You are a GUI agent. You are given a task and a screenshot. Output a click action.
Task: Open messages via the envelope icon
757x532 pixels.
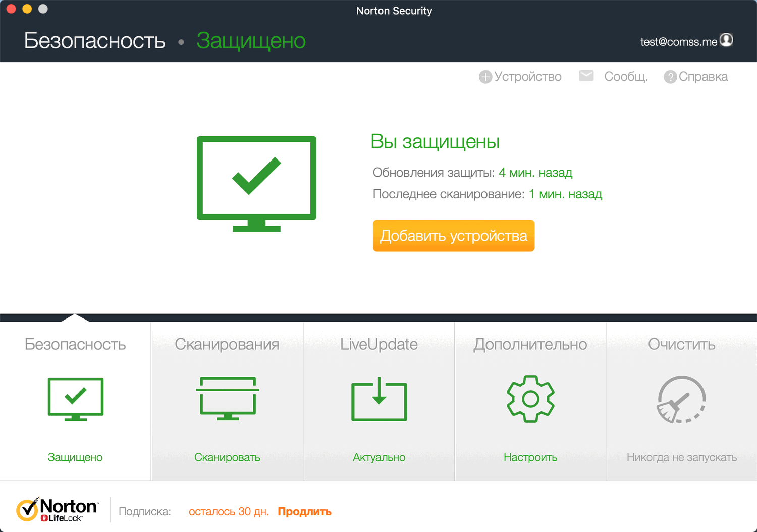586,76
